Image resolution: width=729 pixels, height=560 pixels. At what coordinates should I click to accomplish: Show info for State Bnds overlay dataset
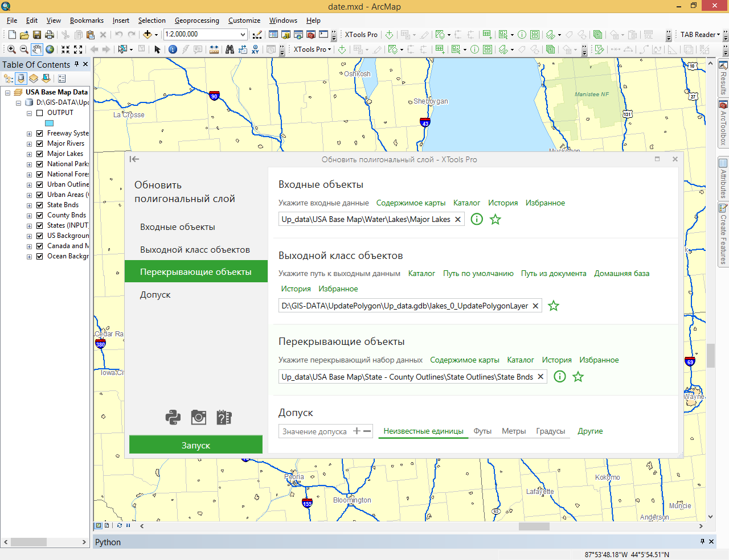coord(560,377)
